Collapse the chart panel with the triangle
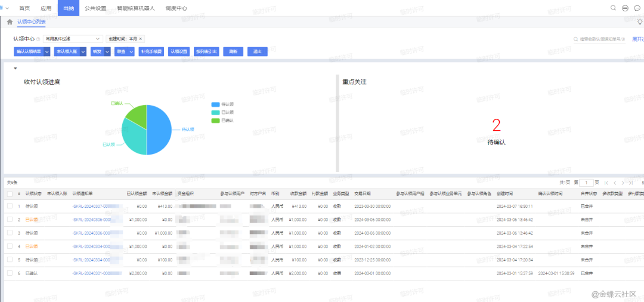 [x=15, y=69]
